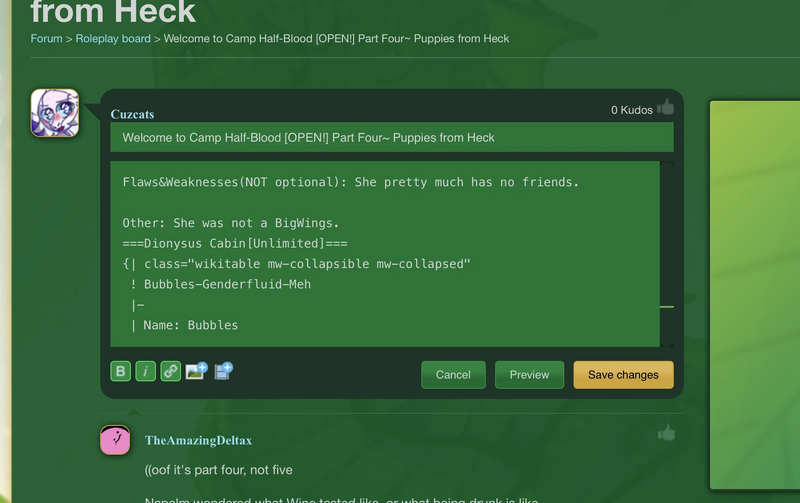The height and width of the screenshot is (503, 800).
Task: Preview the edited post
Action: pyautogui.click(x=529, y=375)
